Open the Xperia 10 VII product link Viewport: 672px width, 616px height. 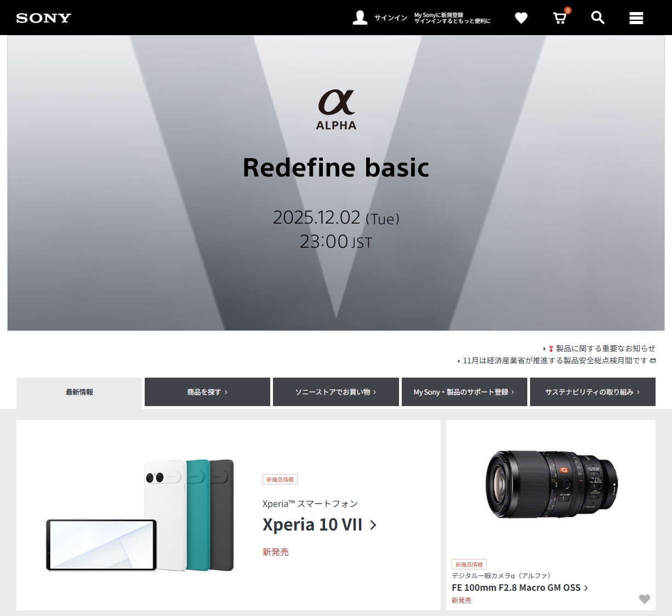320,524
